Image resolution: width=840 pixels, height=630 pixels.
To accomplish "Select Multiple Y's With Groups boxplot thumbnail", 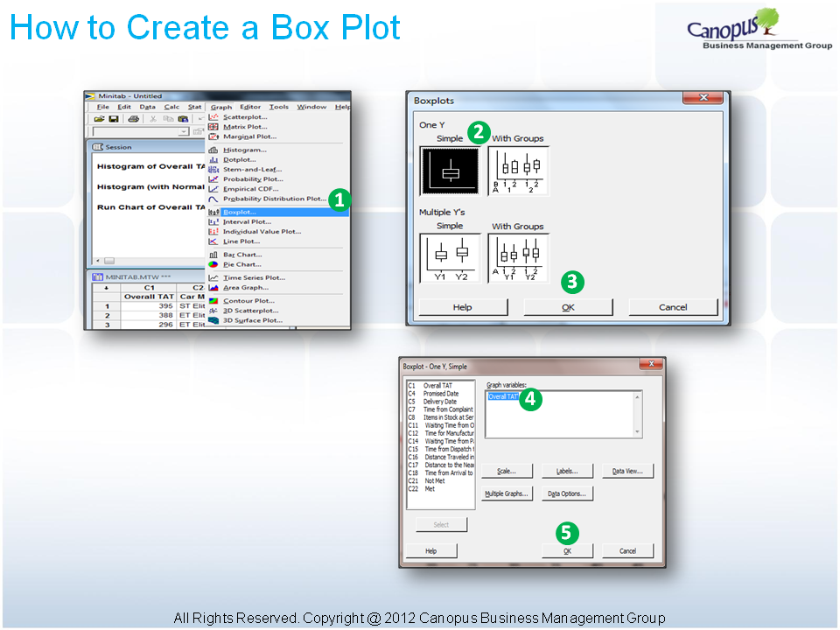I will click(518, 258).
